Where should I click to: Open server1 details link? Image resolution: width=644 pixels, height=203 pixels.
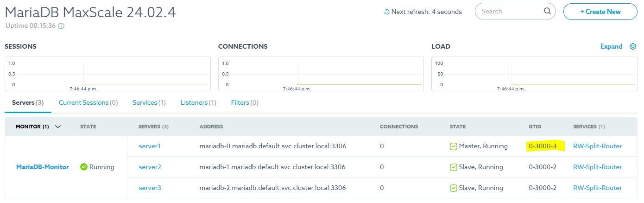pos(150,146)
